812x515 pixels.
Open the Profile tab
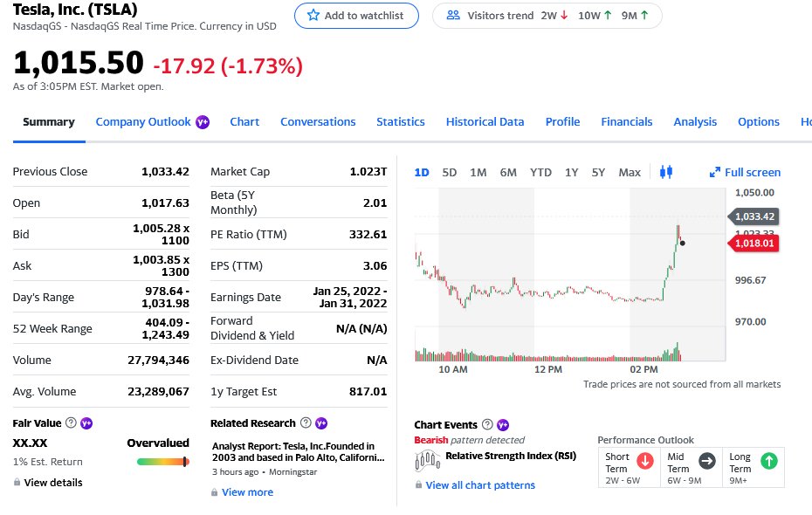coord(562,122)
